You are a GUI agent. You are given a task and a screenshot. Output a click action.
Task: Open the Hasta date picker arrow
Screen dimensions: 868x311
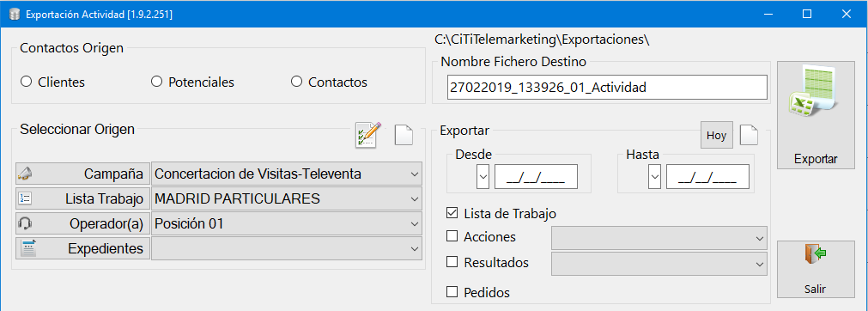[655, 177]
